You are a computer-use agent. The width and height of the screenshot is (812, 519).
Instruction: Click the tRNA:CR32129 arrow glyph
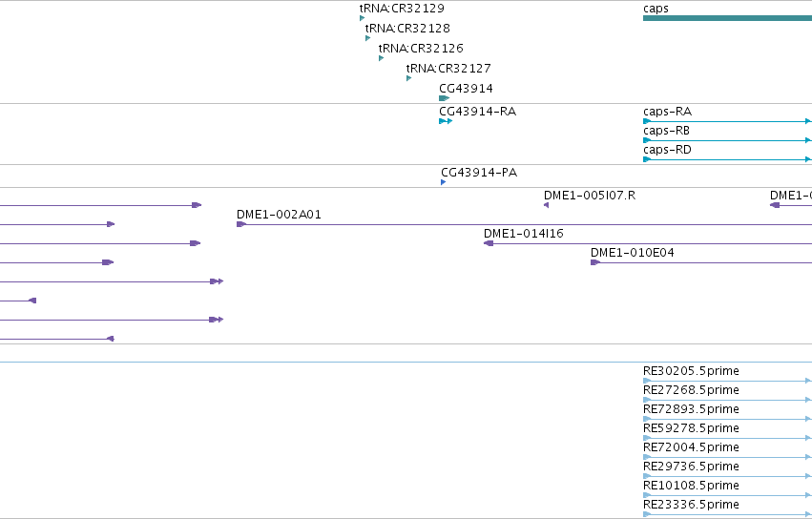pyautogui.click(x=362, y=18)
